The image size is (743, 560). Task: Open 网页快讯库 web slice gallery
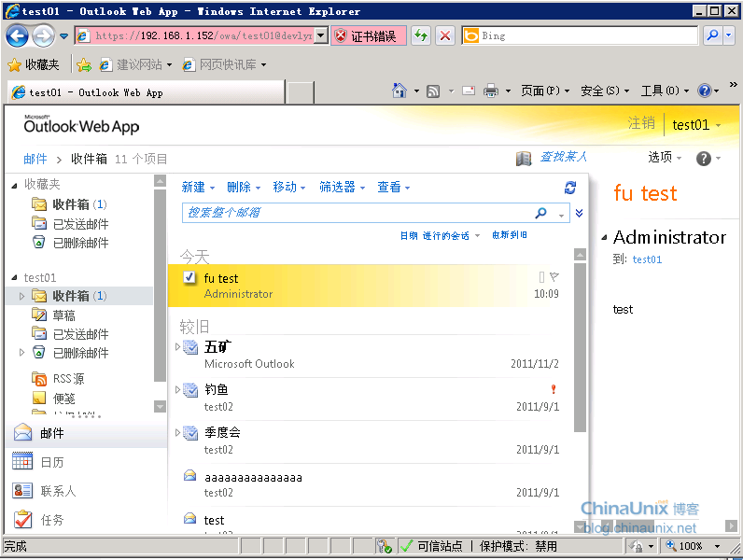click(225, 64)
